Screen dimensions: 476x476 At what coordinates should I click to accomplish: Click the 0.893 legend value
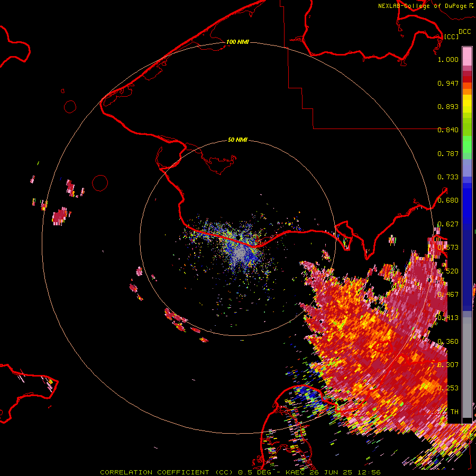point(448,106)
